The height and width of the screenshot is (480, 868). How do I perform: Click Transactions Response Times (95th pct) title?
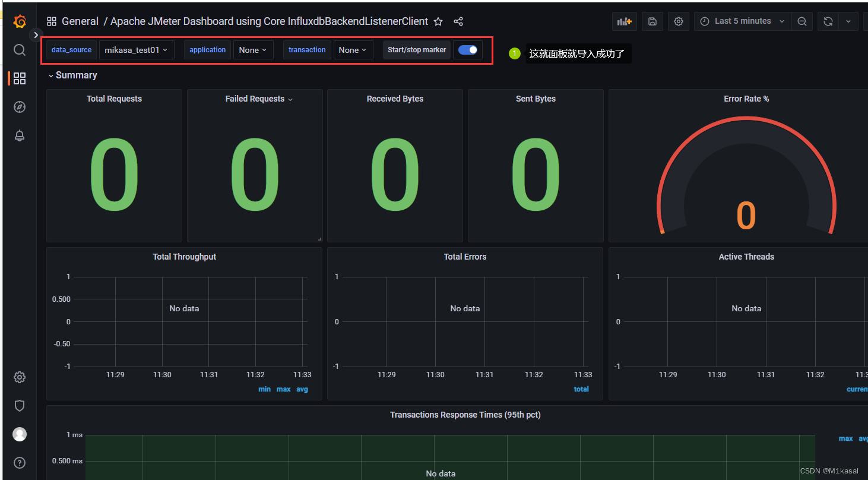click(x=465, y=415)
